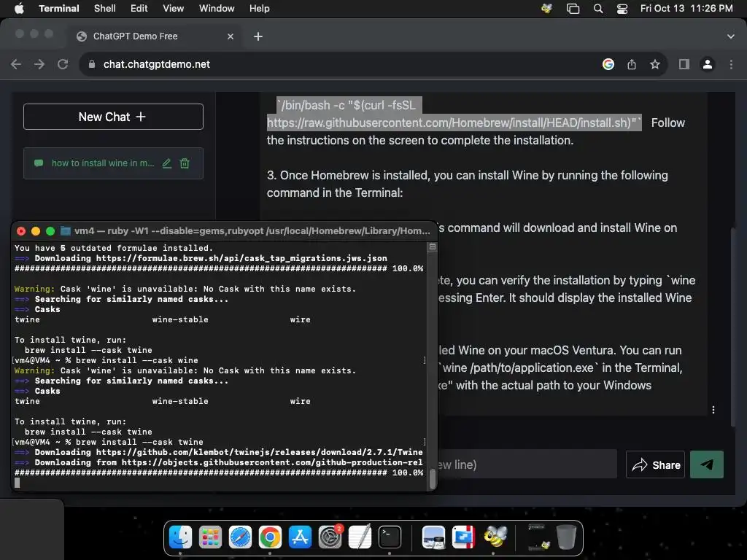Open Spotlight search in the menu bar
The image size is (747, 560).
598,9
